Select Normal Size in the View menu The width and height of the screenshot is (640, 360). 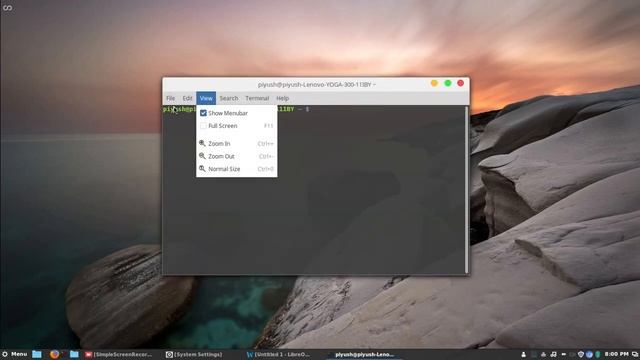click(x=236, y=169)
